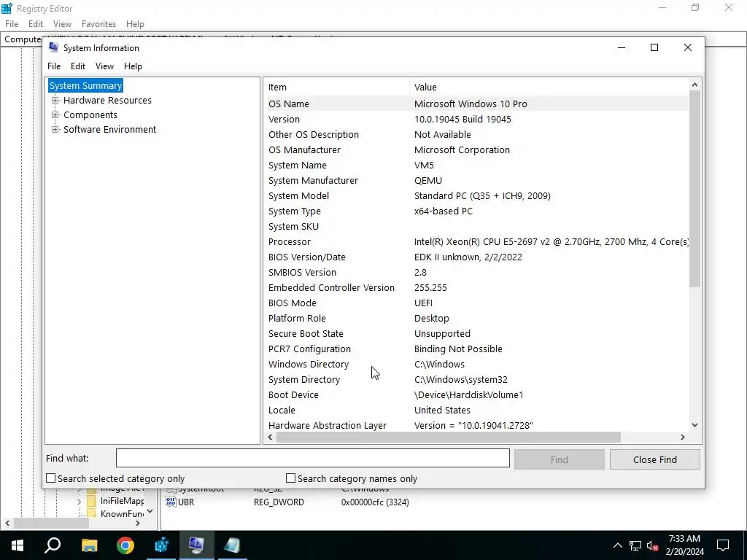Open muted volume tray icon
The image size is (747, 560).
(652, 545)
